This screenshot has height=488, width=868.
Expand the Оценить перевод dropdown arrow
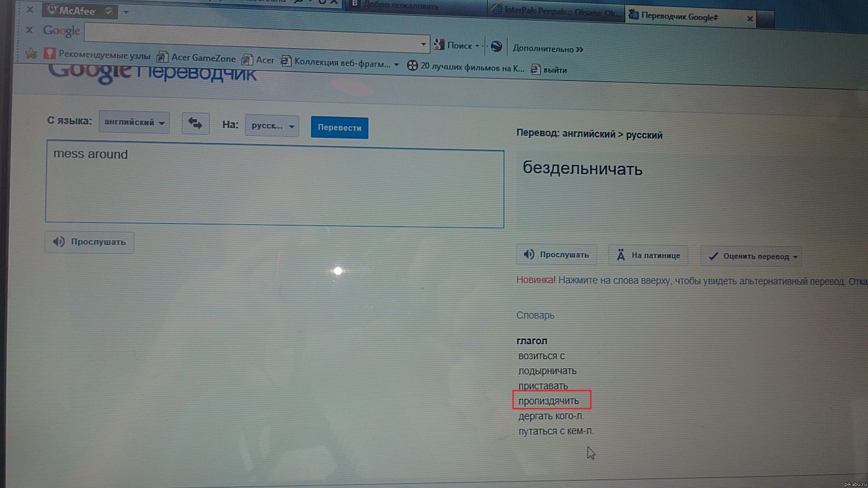pyautogui.click(x=796, y=257)
